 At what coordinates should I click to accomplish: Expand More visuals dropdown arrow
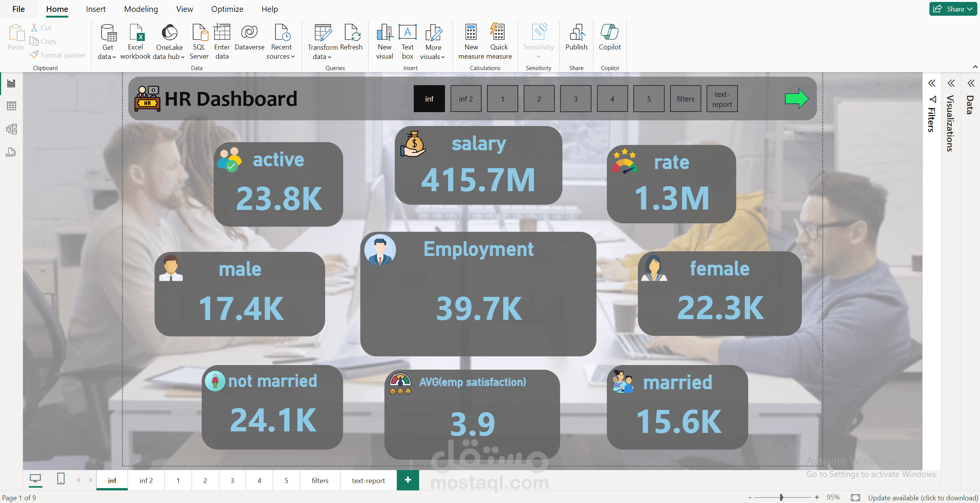(443, 57)
